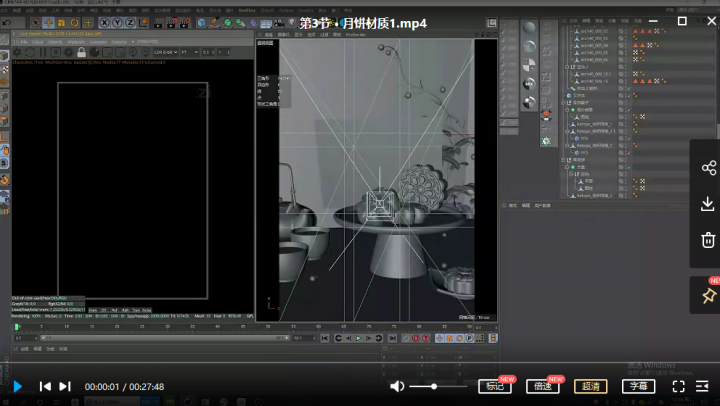Image resolution: width=720 pixels, height=406 pixels.
Task: Click the Live Viewer settings gear icon
Action: 17,52
